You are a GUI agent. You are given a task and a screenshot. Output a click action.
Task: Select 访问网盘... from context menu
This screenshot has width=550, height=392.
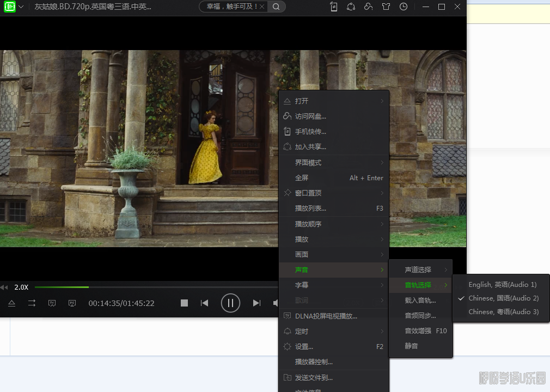coord(334,116)
